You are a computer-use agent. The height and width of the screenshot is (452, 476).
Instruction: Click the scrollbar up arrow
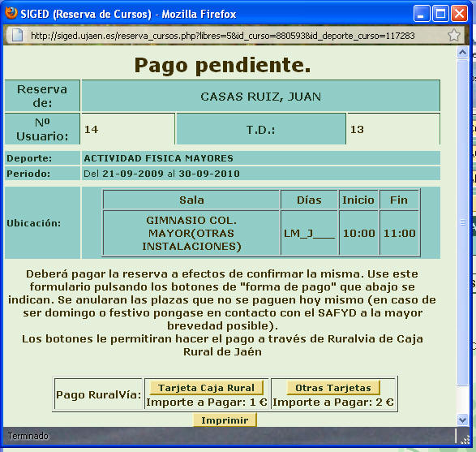(x=463, y=53)
